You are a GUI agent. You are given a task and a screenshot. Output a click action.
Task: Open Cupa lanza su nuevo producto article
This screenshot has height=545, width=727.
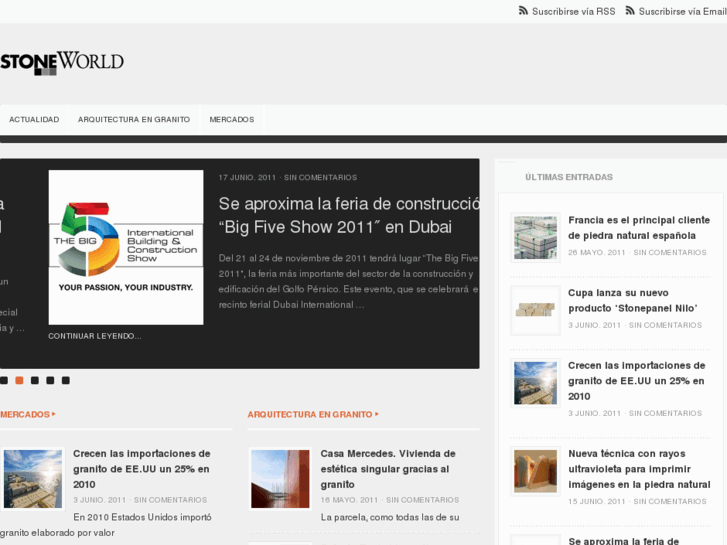pyautogui.click(x=633, y=301)
